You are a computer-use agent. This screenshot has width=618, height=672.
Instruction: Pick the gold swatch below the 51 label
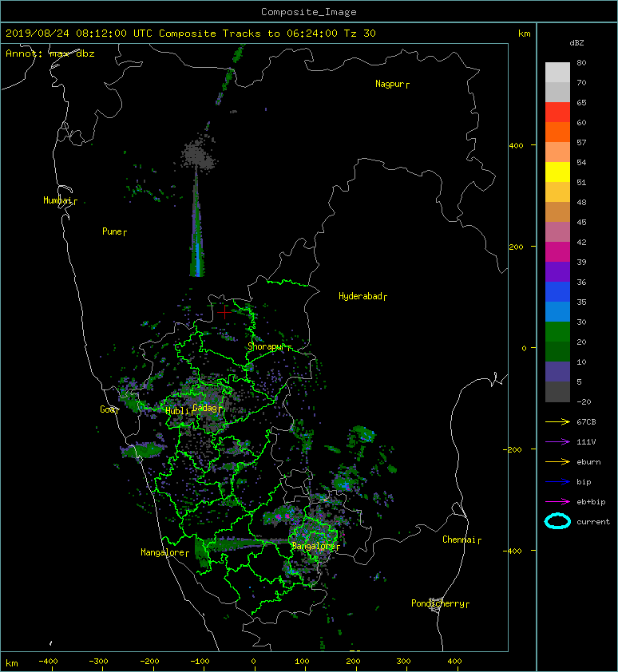pos(557,192)
